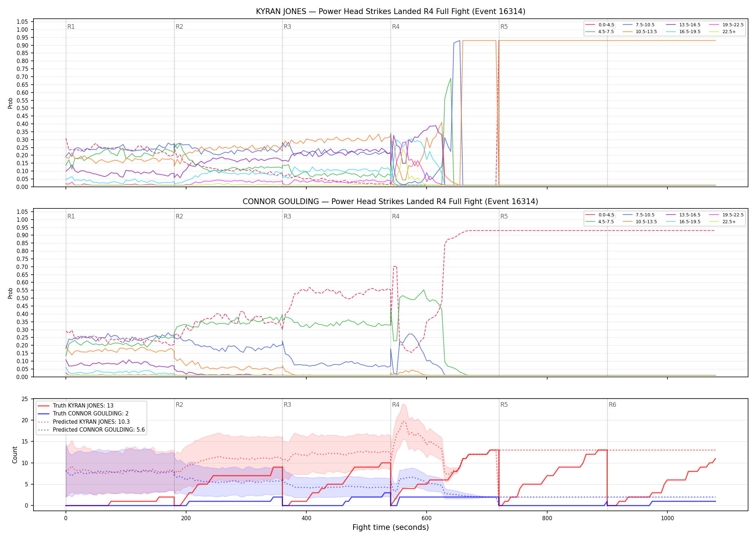The image size is (756, 540).
Task: Click the R5 round marker in Kyran Jones chart
Action: click(504, 27)
